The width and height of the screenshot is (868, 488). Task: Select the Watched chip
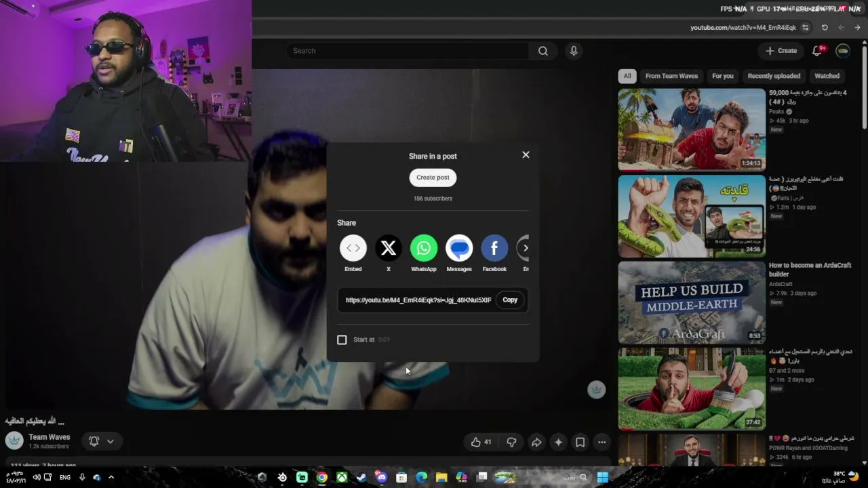click(x=827, y=76)
